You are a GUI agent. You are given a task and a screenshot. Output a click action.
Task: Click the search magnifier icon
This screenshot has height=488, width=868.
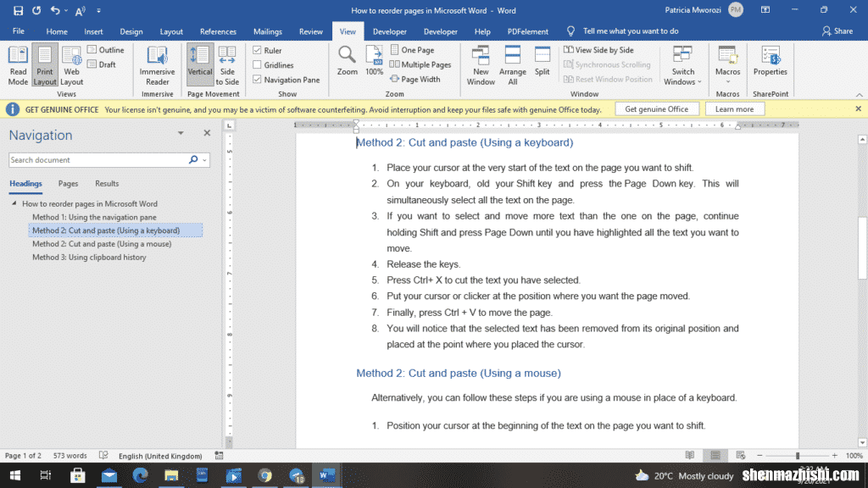pos(193,160)
